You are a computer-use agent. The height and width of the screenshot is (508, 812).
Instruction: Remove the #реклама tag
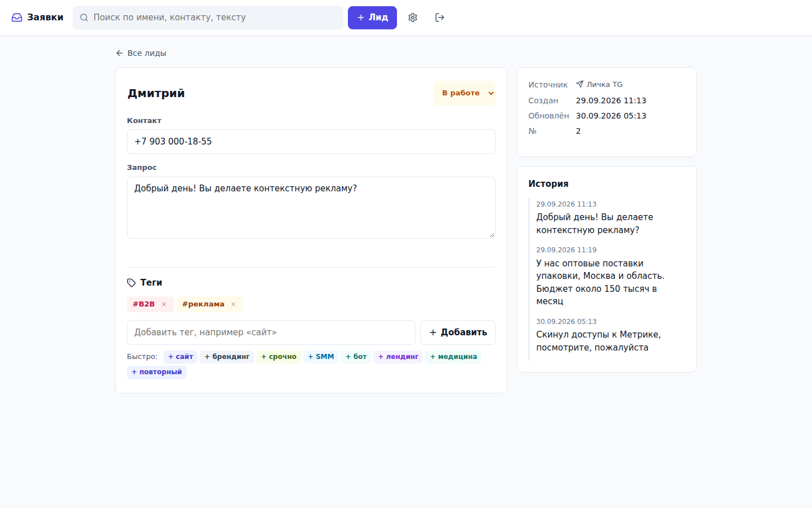coord(233,304)
